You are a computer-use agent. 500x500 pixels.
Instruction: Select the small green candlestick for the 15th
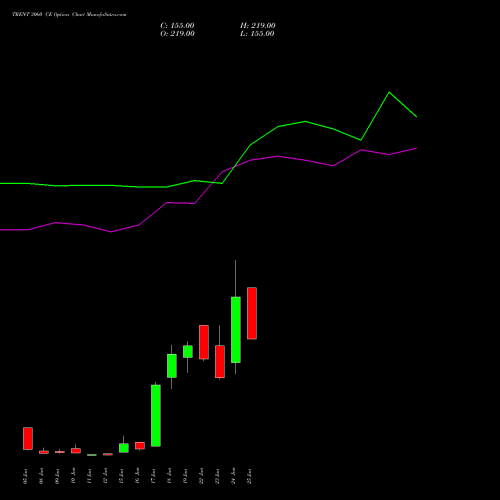124,448
